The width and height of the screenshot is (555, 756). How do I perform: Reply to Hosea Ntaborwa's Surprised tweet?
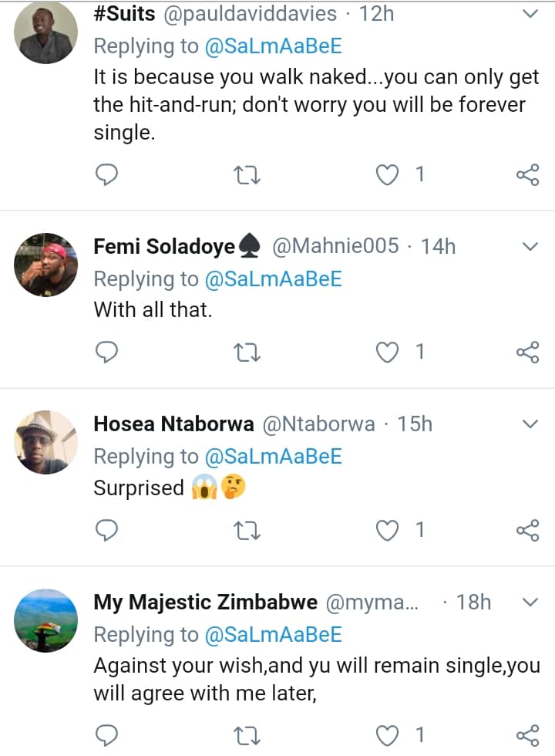106,530
